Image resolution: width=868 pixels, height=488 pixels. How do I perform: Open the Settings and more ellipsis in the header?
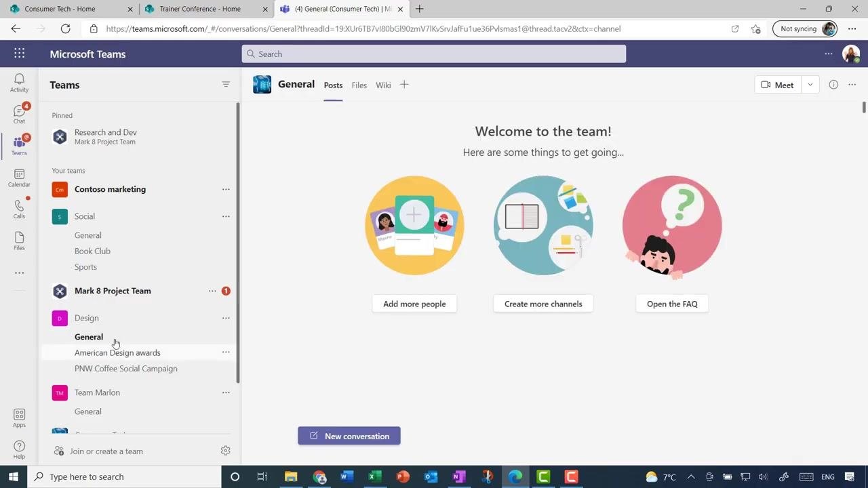828,54
